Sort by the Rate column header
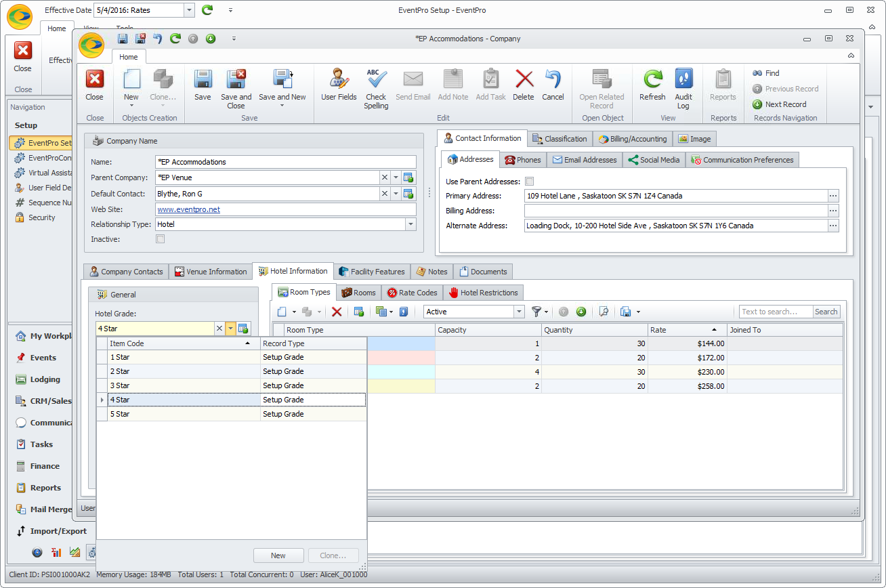 688,330
